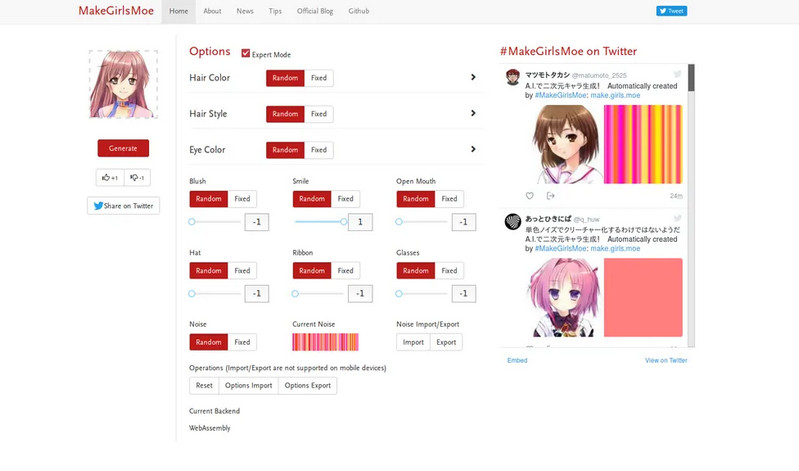Set Smile to Fixed
This screenshot has height=471, width=799.
(x=345, y=199)
